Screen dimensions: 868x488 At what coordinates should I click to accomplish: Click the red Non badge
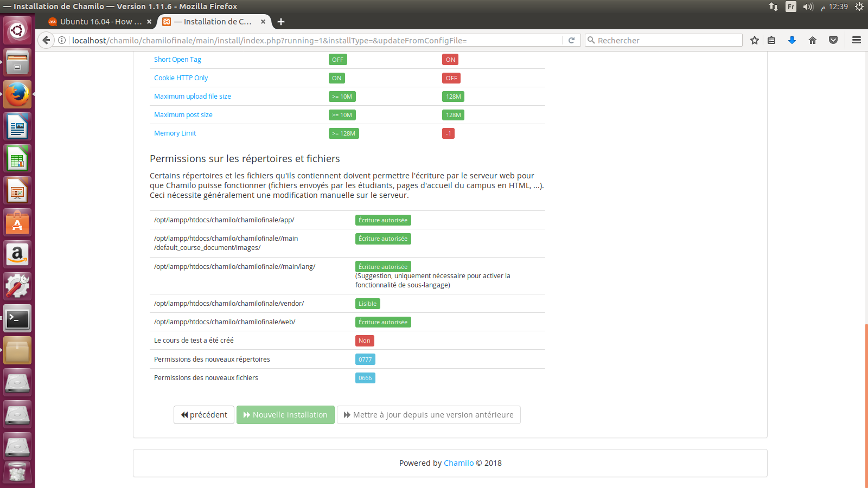pos(365,341)
